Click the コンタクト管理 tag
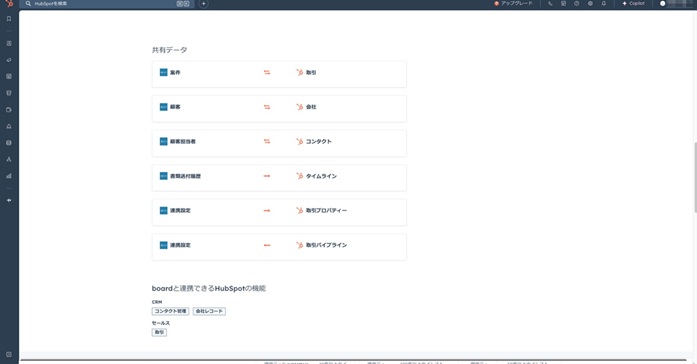This screenshot has height=364, width=697. pyautogui.click(x=170, y=311)
